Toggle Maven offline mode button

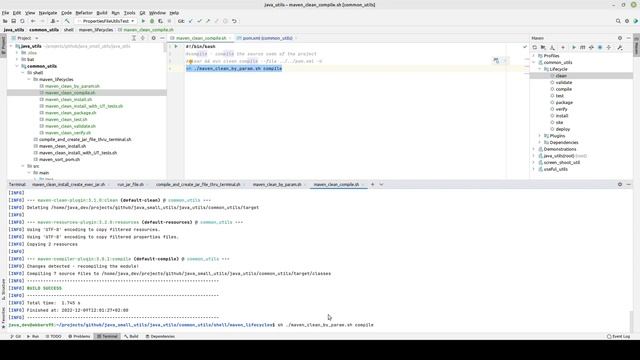coord(591,47)
